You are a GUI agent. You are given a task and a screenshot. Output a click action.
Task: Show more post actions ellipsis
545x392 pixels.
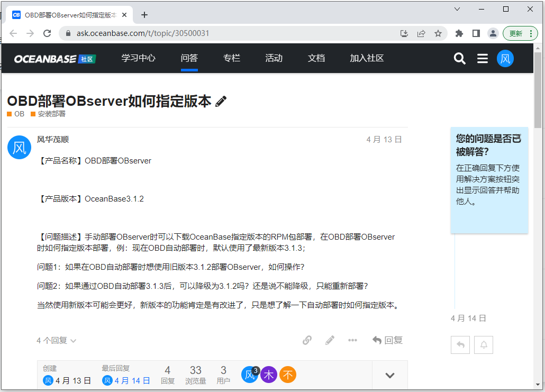tap(352, 340)
